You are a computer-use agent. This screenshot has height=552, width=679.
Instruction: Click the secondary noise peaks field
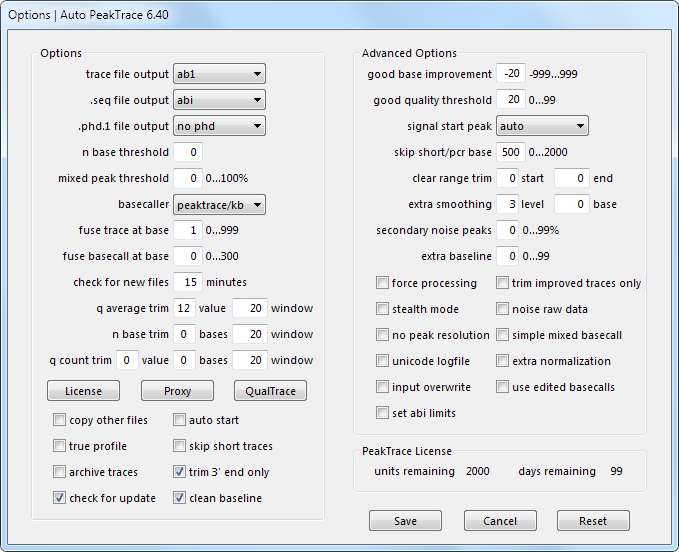point(508,230)
